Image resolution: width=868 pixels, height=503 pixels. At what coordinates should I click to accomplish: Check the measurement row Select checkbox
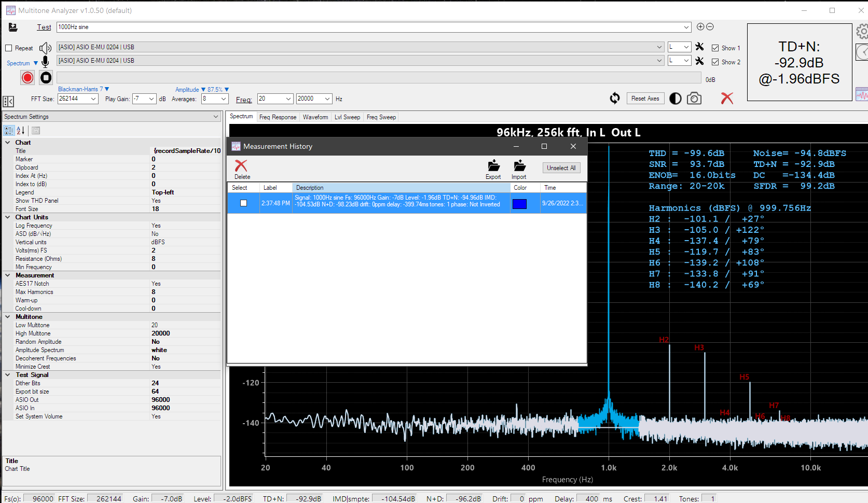pos(243,203)
